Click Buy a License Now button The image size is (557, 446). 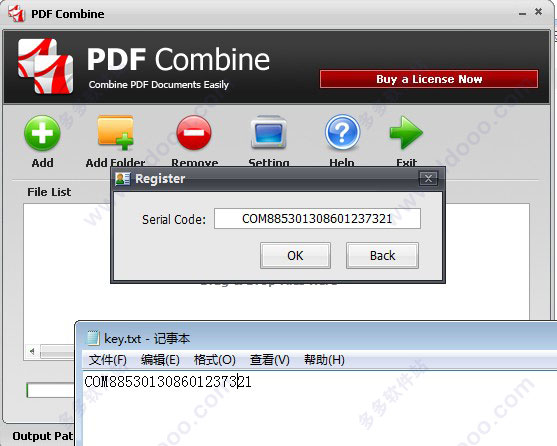429,79
